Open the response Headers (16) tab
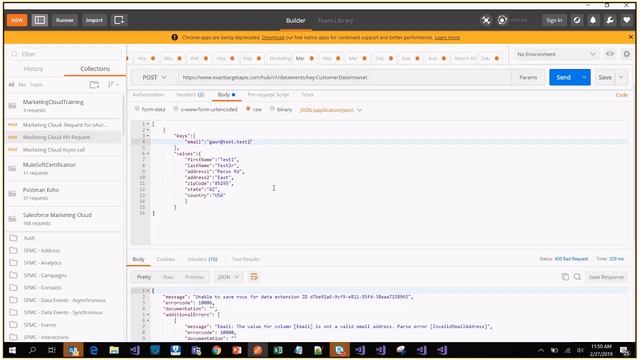 202,259
